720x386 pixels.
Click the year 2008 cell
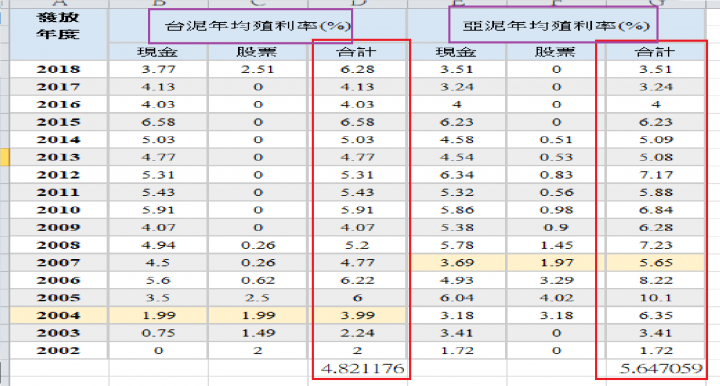click(59, 245)
